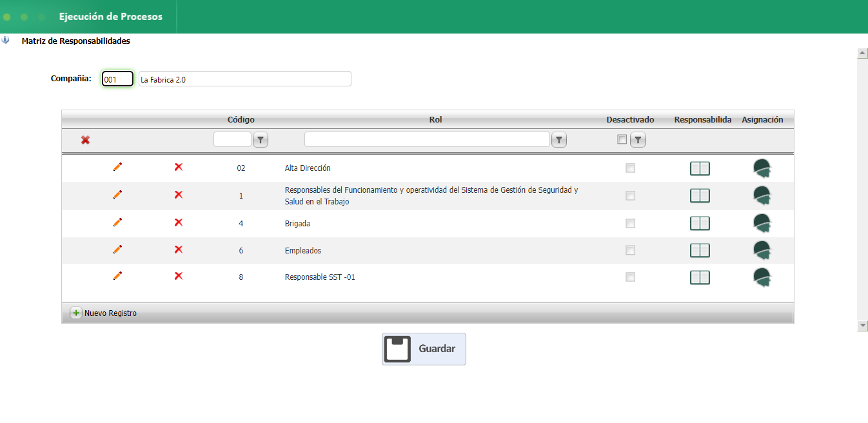Click the Compañía code field 001
The image size is (868, 423).
tap(117, 79)
